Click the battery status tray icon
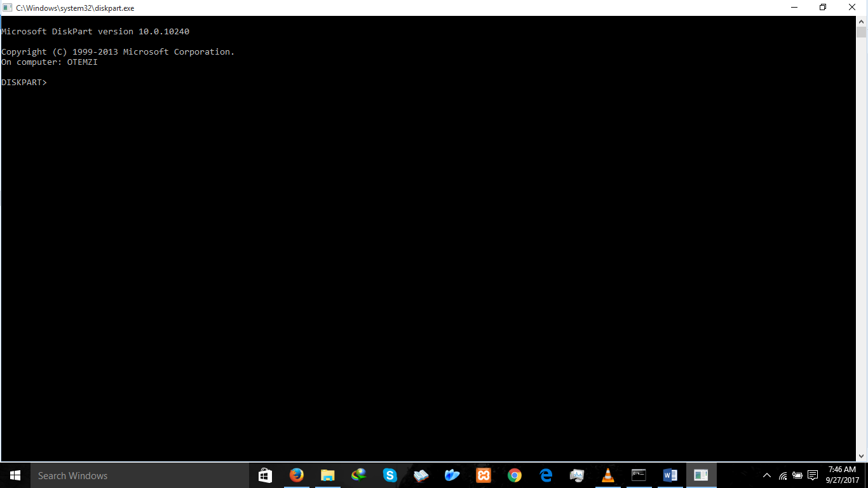The height and width of the screenshot is (488, 868). point(797,475)
